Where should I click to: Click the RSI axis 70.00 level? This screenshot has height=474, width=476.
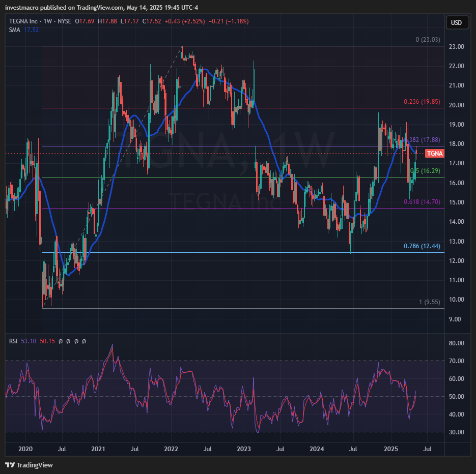click(x=457, y=361)
